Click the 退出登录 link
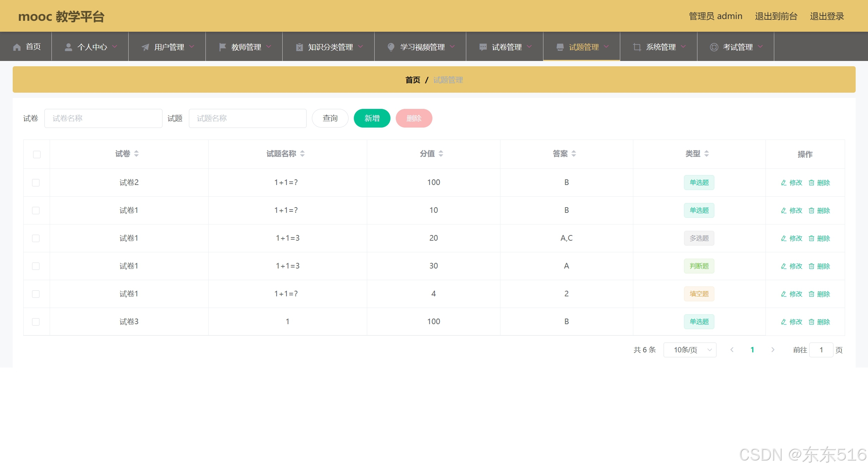 [x=827, y=16]
